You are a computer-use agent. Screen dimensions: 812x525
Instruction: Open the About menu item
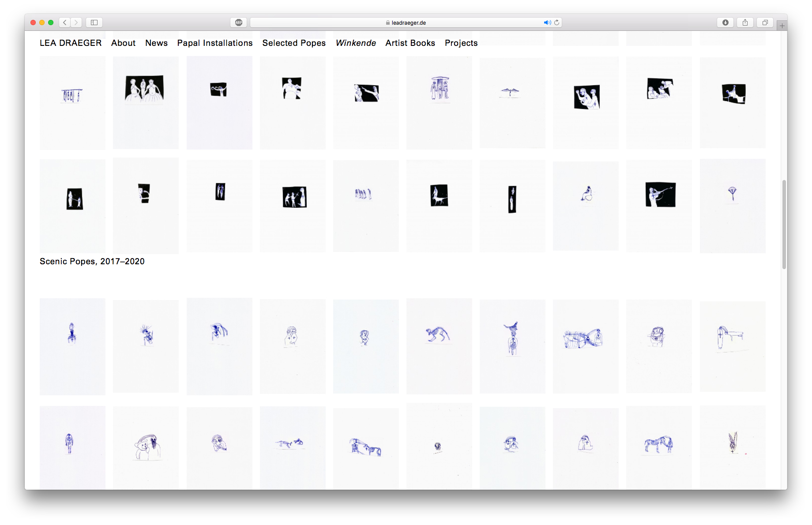(123, 43)
